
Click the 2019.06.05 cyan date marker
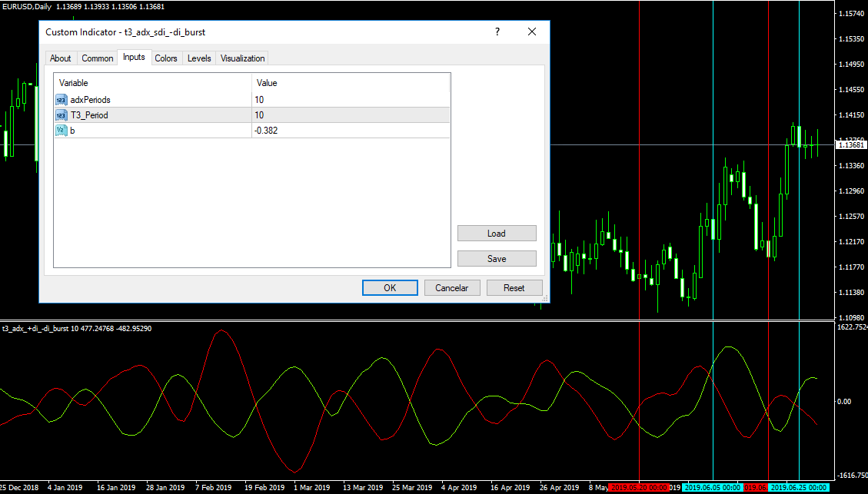pyautogui.click(x=712, y=488)
